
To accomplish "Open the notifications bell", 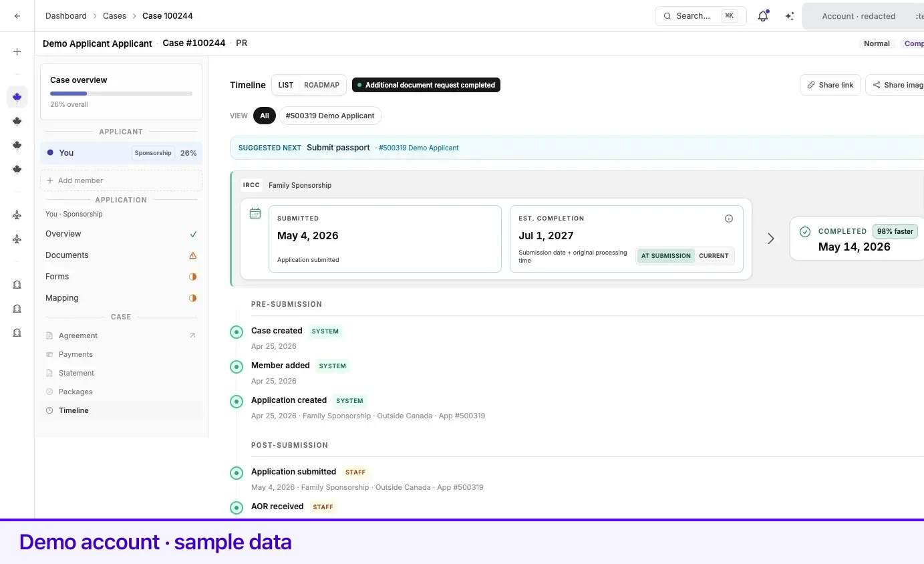I will click(763, 16).
